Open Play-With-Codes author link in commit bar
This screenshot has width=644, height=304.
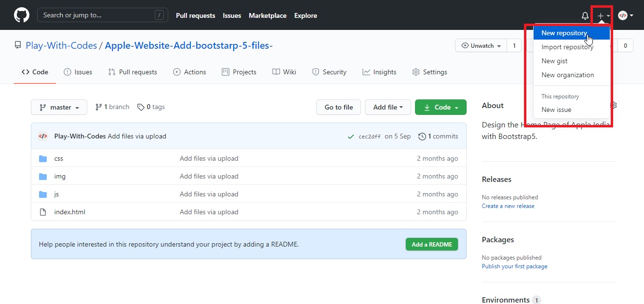click(80, 136)
